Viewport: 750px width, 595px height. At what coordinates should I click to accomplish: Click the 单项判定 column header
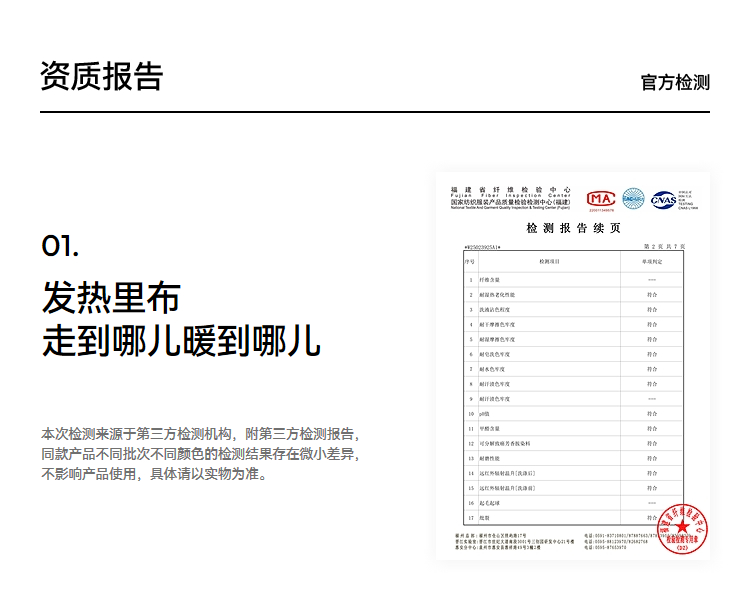point(651,260)
